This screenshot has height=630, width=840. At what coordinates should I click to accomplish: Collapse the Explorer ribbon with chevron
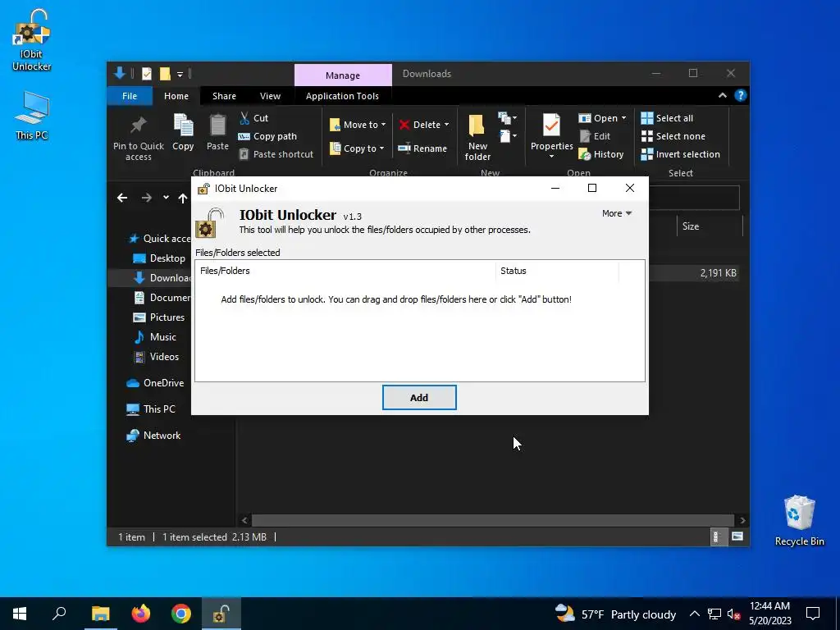722,95
